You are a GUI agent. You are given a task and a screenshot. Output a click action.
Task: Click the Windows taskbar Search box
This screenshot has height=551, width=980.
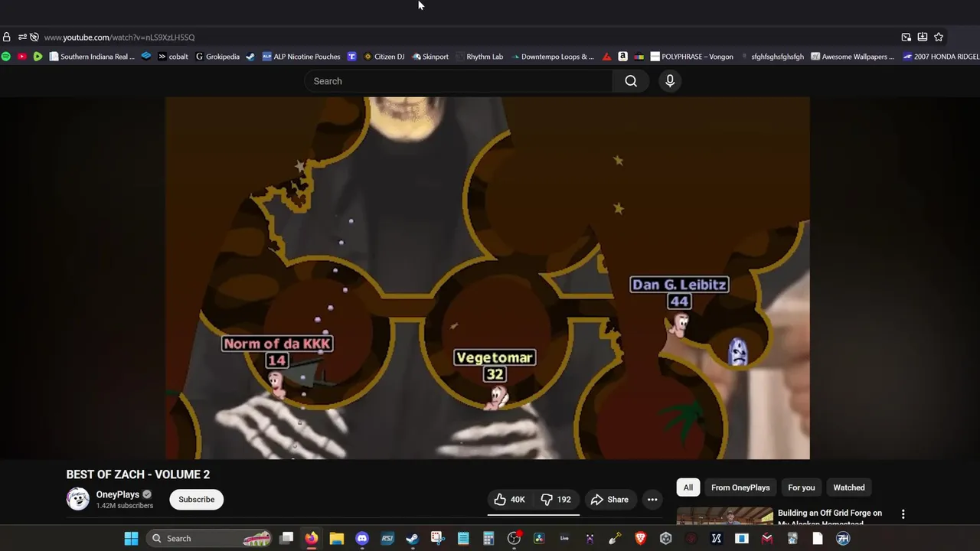211,539
